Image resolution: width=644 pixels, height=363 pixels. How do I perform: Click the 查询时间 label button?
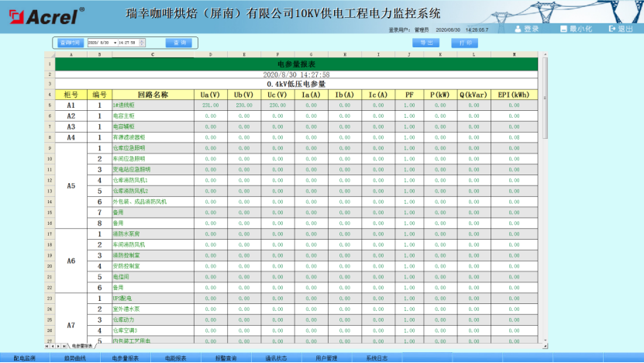(70, 43)
